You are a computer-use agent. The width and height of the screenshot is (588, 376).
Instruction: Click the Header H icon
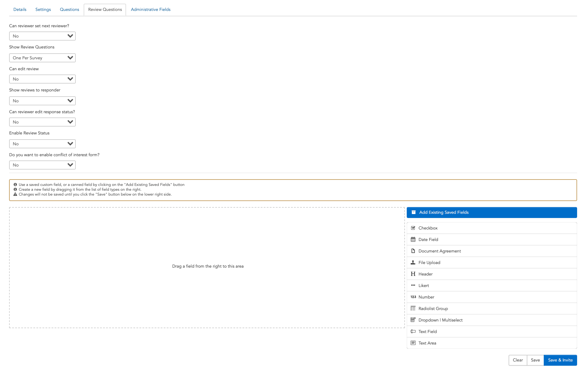coord(413,274)
